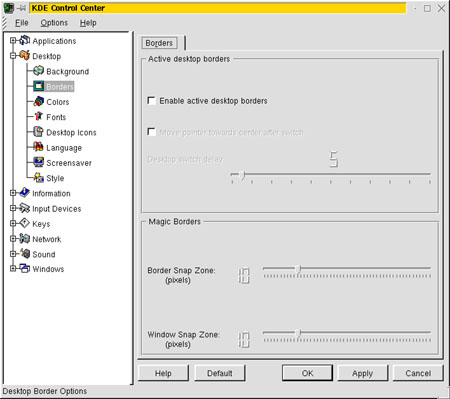450x399 pixels.
Task: Click the Sound speaker icon
Action: pyautogui.click(x=24, y=254)
